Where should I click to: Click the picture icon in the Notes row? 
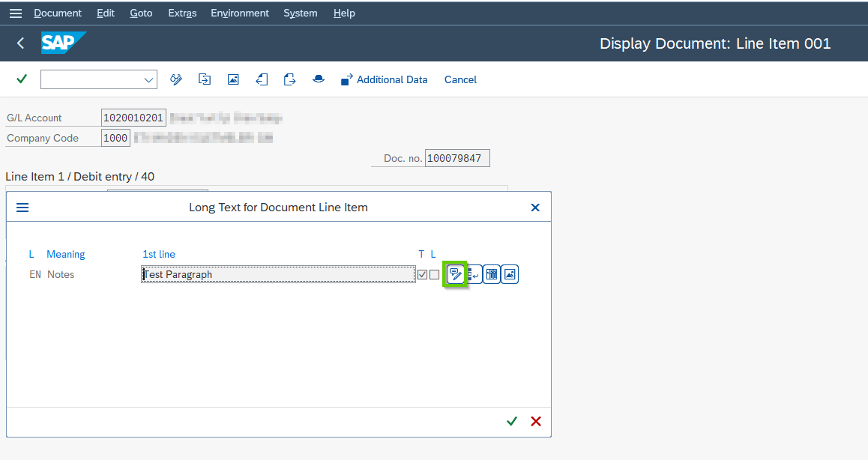[x=510, y=275]
